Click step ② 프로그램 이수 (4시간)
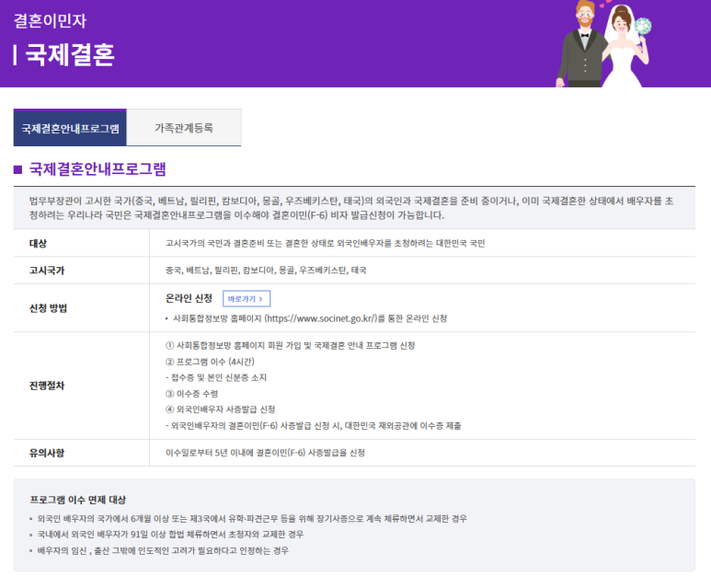 (210, 362)
